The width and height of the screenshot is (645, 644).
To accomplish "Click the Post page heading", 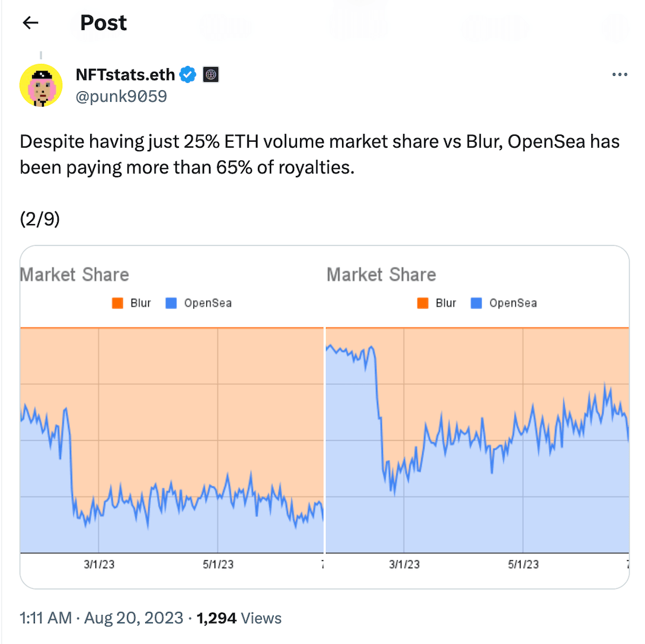I will coord(103,23).
